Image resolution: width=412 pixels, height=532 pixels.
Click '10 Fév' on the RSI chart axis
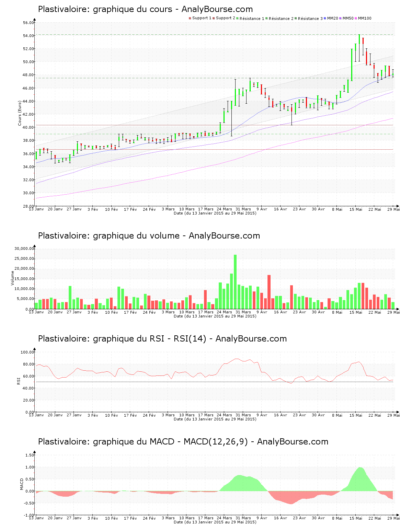pos(112,415)
